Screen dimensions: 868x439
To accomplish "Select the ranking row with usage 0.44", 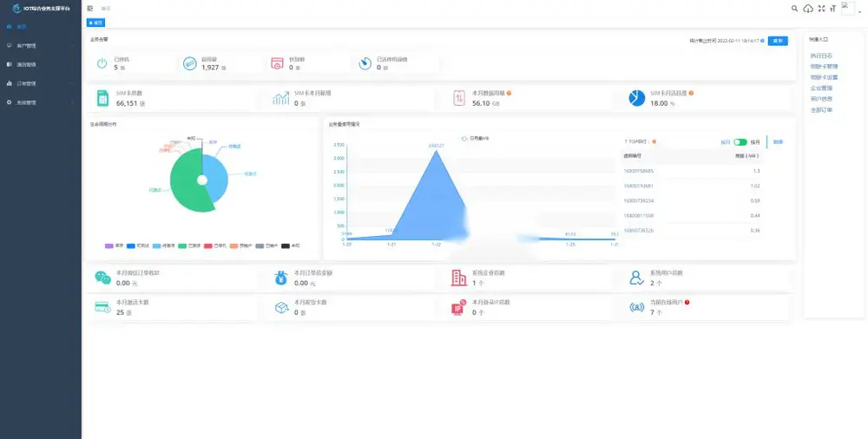I will (692, 215).
